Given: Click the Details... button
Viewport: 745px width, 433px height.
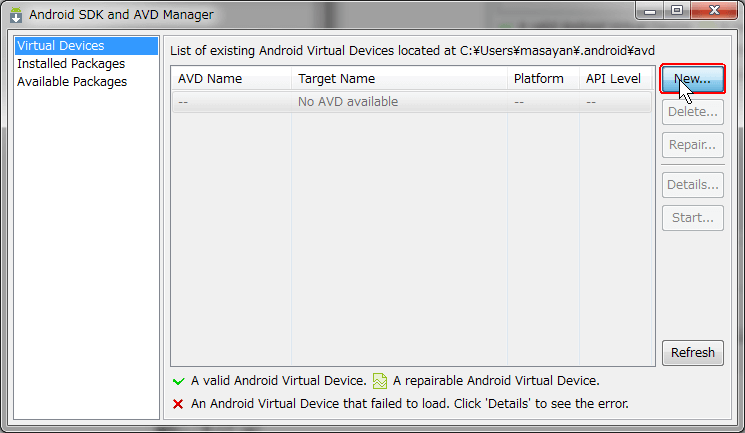Looking at the screenshot, I should click(692, 185).
